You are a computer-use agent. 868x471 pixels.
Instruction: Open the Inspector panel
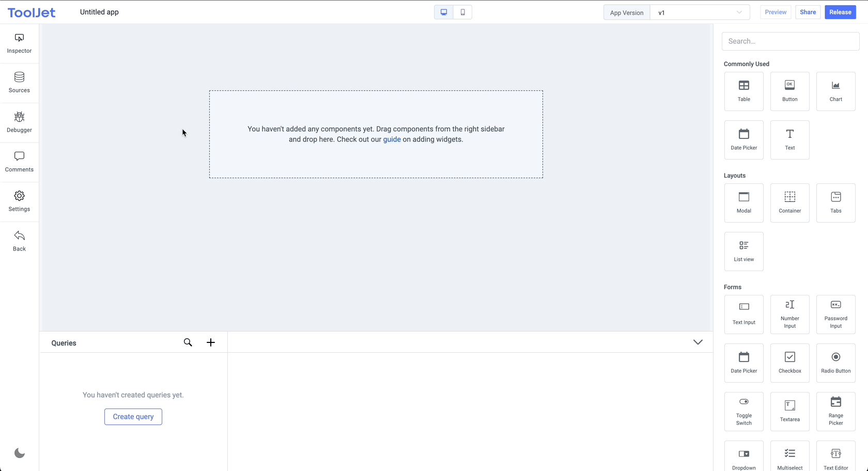(x=19, y=43)
